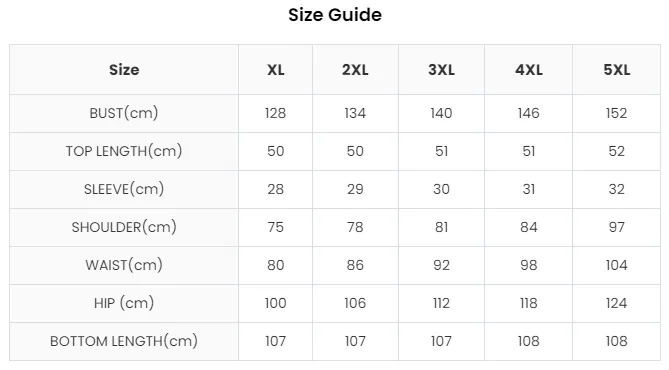Select the 3XL column header
This screenshot has width=669, height=370.
click(441, 70)
